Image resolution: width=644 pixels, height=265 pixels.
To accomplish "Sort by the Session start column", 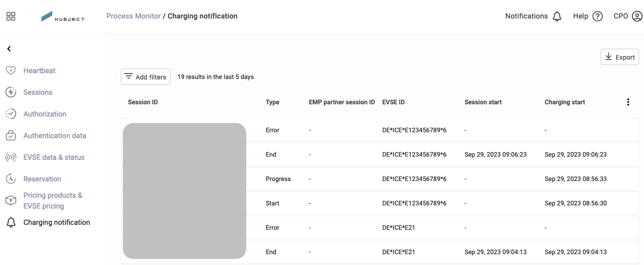I will (483, 102).
